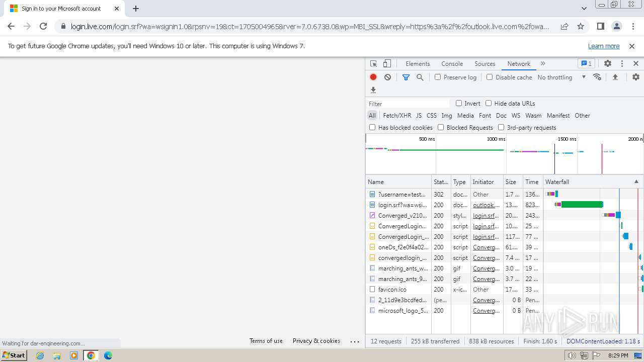Switch to the Sources tab

(x=485, y=64)
